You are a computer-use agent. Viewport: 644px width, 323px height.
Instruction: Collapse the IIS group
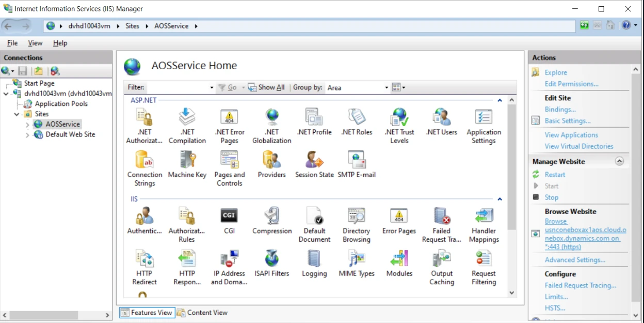[x=500, y=199]
